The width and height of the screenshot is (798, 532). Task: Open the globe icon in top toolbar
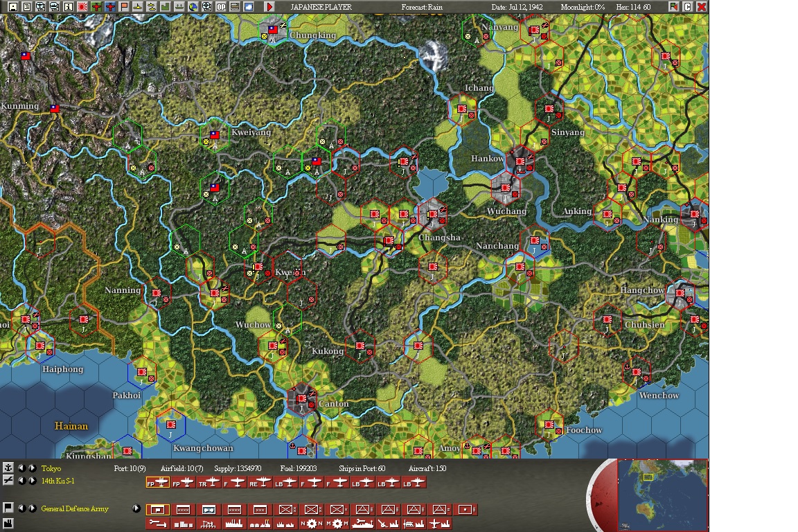tap(193, 7)
